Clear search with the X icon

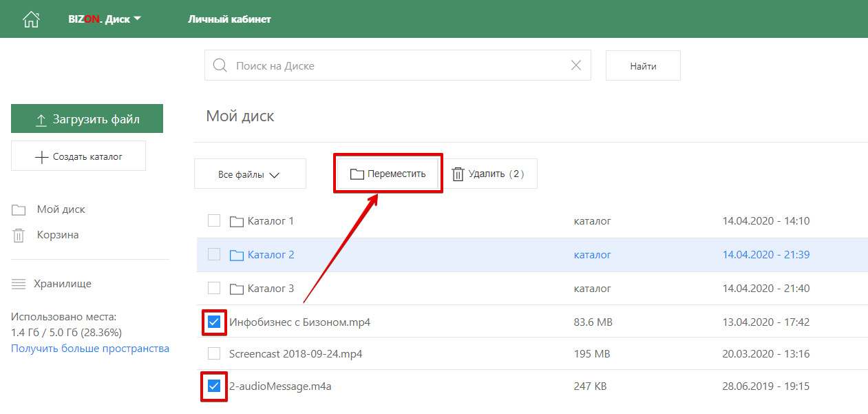click(x=576, y=65)
